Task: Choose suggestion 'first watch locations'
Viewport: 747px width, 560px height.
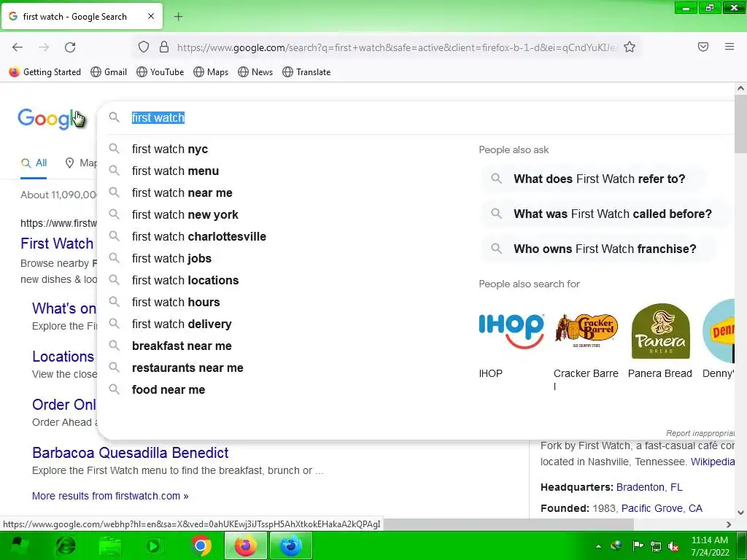Action: (x=185, y=281)
